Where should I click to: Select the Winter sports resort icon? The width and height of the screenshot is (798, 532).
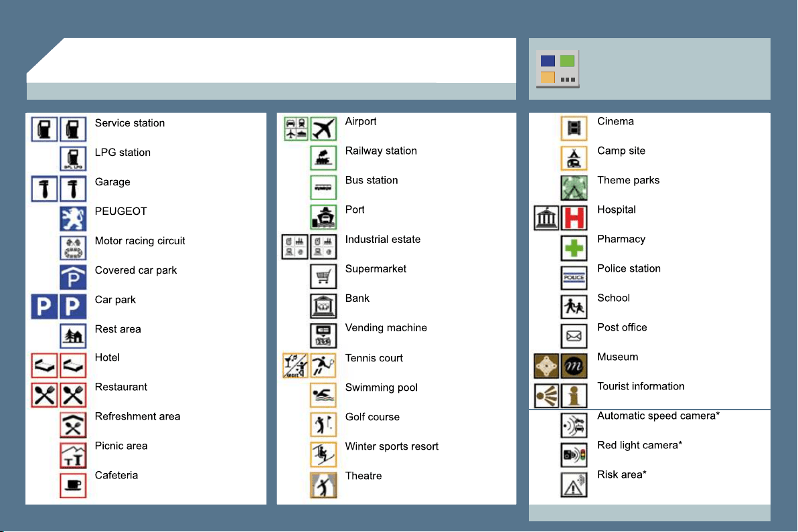click(x=323, y=454)
